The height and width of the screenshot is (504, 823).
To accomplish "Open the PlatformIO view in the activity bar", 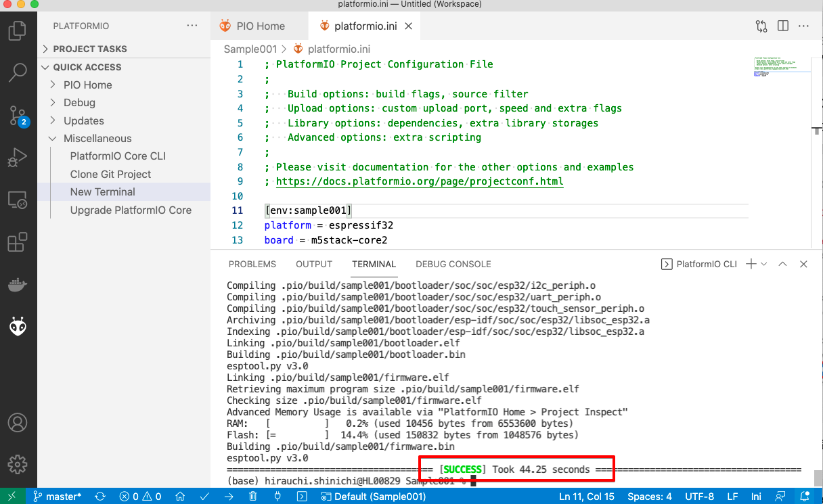I will click(18, 325).
